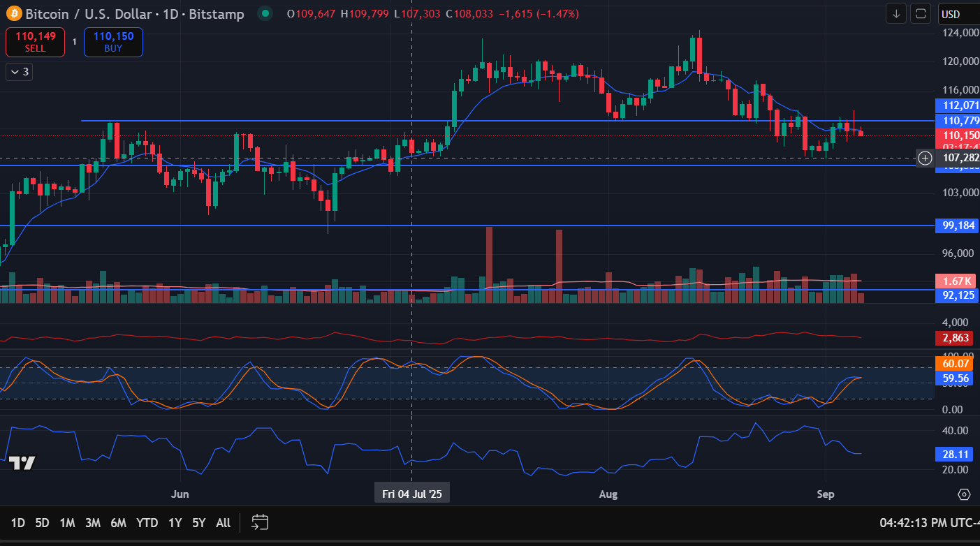Click the 116,000 price scale label
This screenshot has height=546, width=980.
click(x=959, y=89)
